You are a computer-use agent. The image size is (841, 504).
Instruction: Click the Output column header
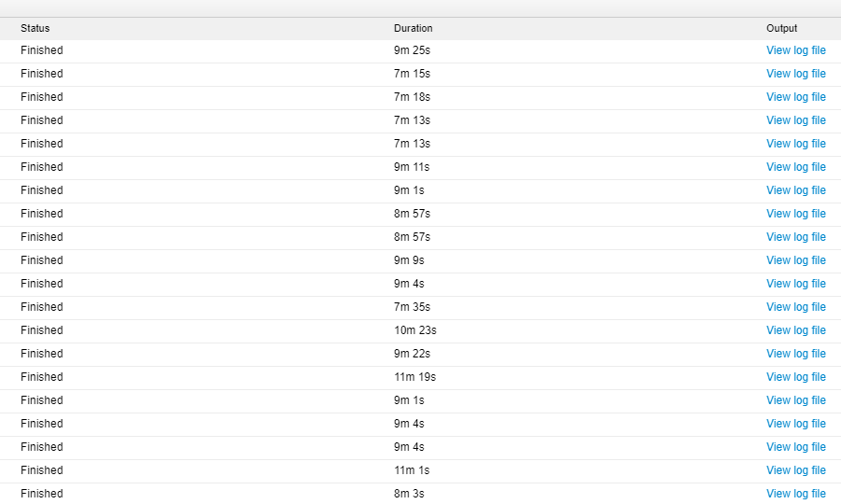coord(781,28)
